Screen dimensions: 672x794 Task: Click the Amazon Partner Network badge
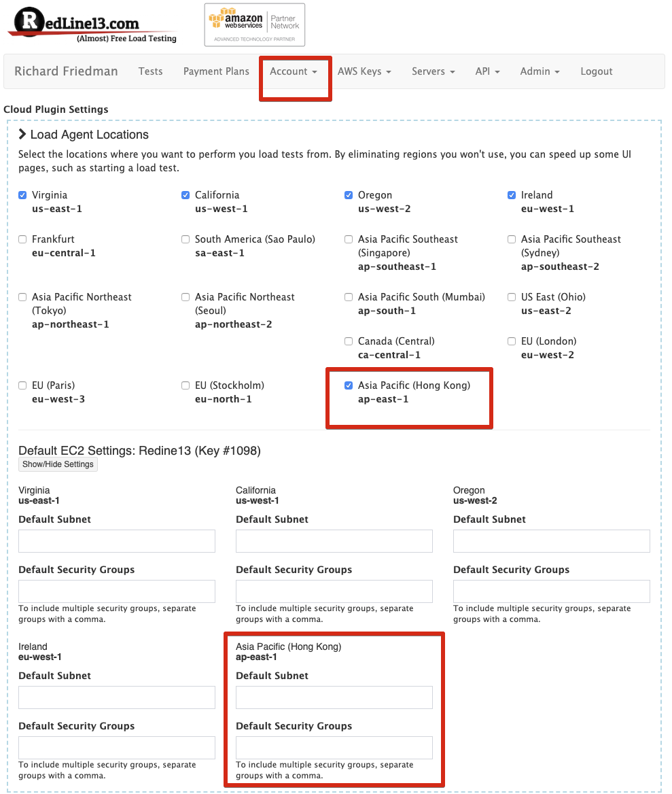point(255,24)
